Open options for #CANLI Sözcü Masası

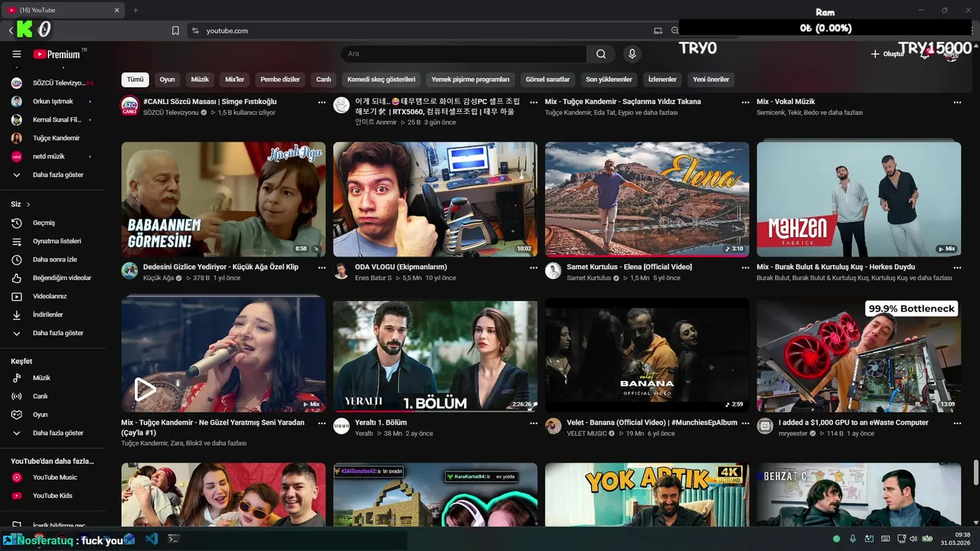[322, 103]
